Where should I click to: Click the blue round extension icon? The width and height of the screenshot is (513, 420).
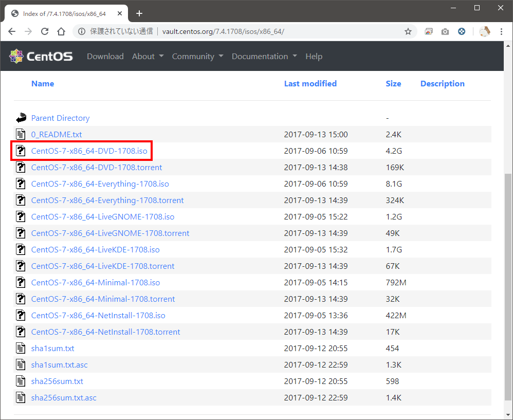[x=461, y=31]
